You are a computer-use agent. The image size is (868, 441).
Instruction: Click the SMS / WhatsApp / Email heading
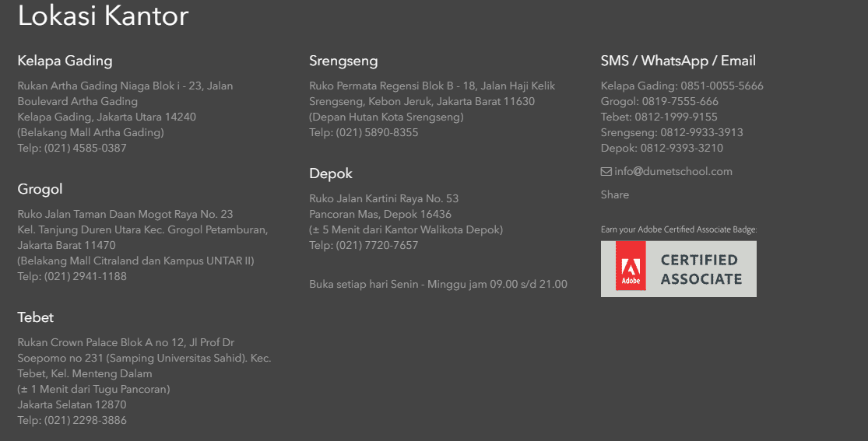pos(678,61)
